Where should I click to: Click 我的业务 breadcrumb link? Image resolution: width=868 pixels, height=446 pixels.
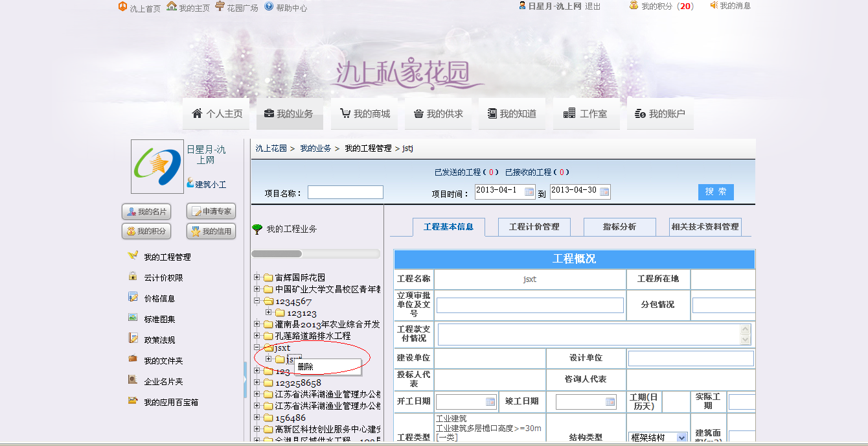coord(315,148)
